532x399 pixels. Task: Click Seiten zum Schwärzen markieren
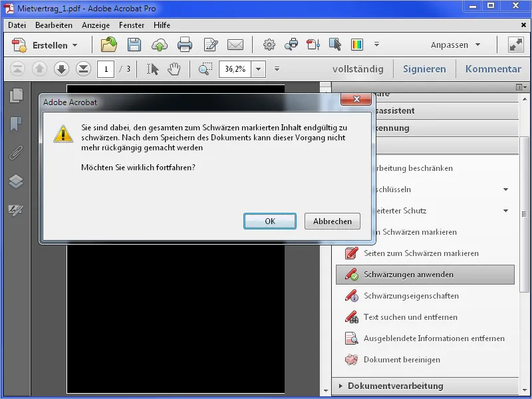pyautogui.click(x=421, y=253)
